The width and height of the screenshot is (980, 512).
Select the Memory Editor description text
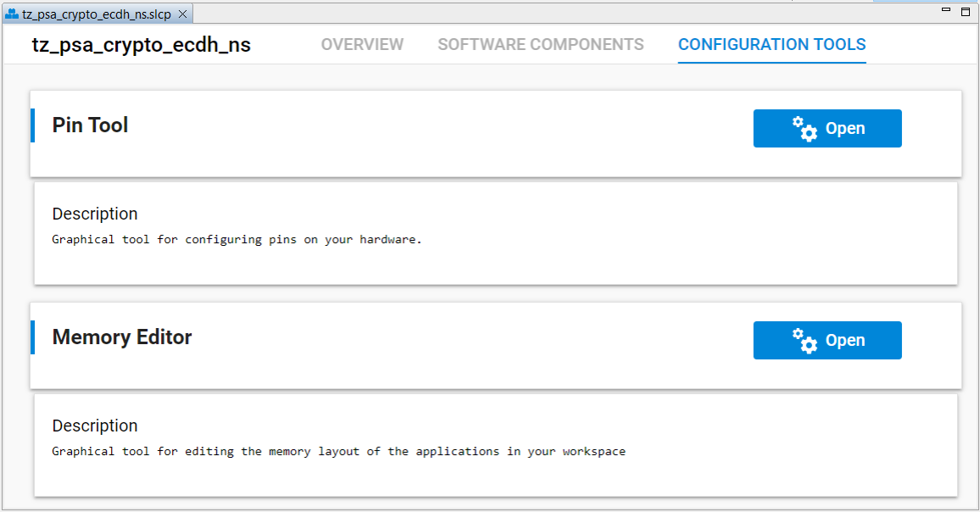(x=338, y=451)
